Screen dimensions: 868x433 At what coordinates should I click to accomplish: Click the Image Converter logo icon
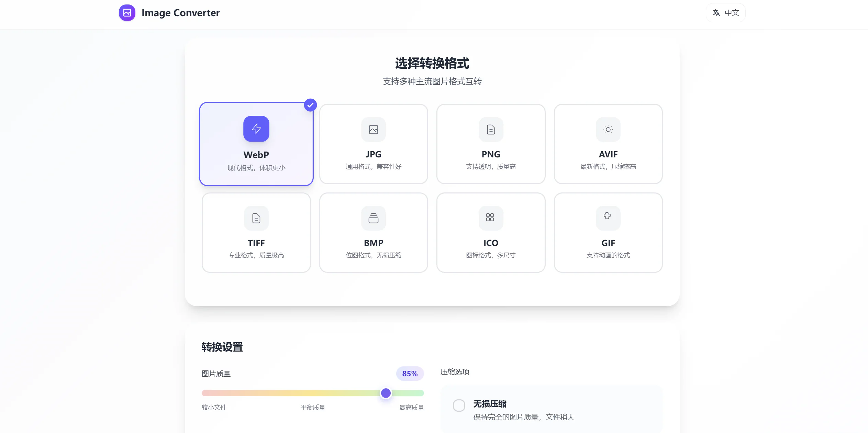(127, 13)
